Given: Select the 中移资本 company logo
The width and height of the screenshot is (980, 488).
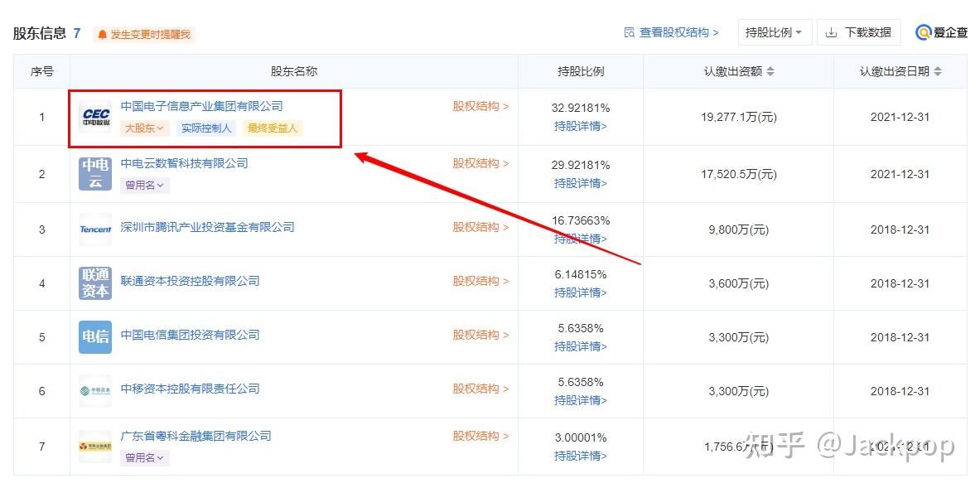Looking at the screenshot, I should (x=94, y=390).
